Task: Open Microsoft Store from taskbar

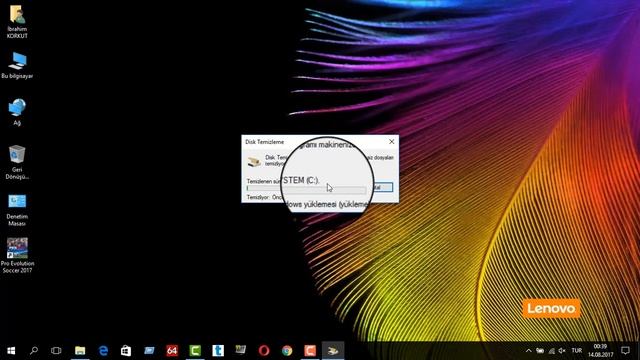Action: 126,351
